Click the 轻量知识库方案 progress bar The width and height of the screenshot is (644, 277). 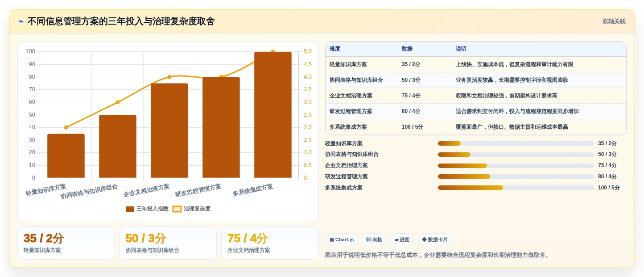point(516,143)
